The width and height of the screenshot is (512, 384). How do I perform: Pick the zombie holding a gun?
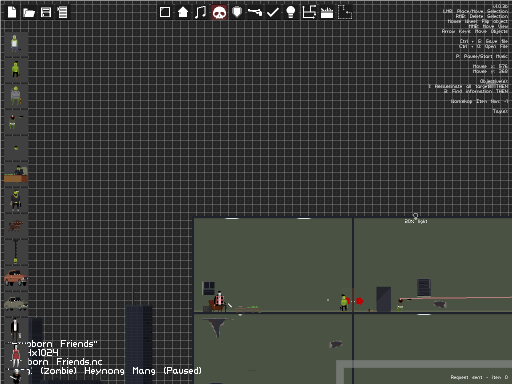[x=15, y=122]
